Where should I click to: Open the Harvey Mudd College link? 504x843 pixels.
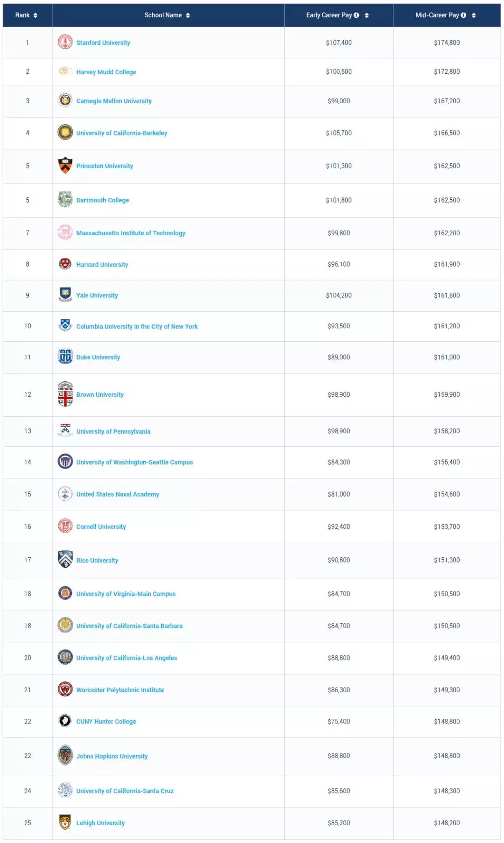click(106, 72)
